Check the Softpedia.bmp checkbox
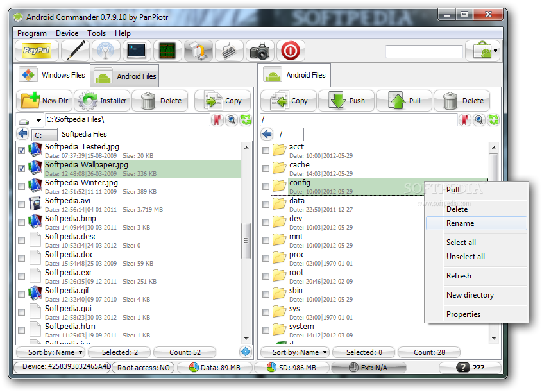 [21, 222]
